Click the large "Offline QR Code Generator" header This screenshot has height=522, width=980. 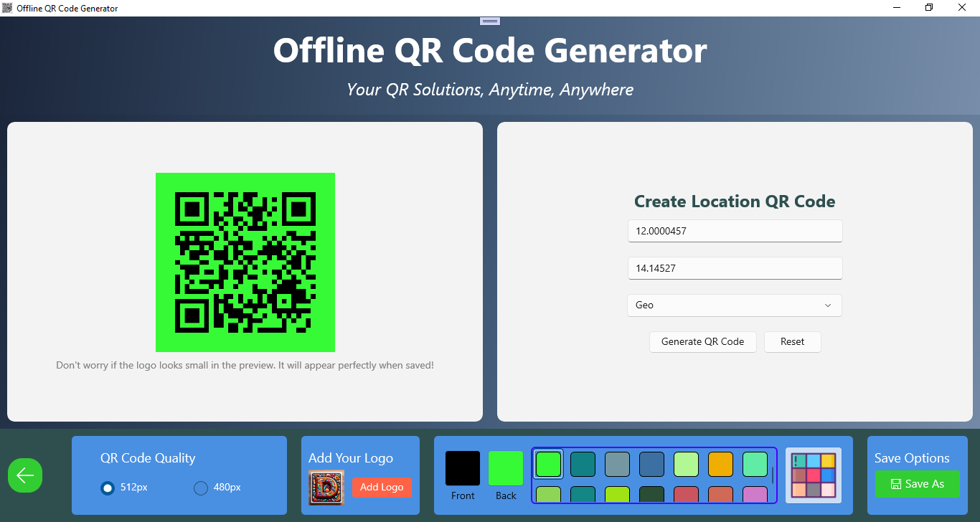(490, 51)
